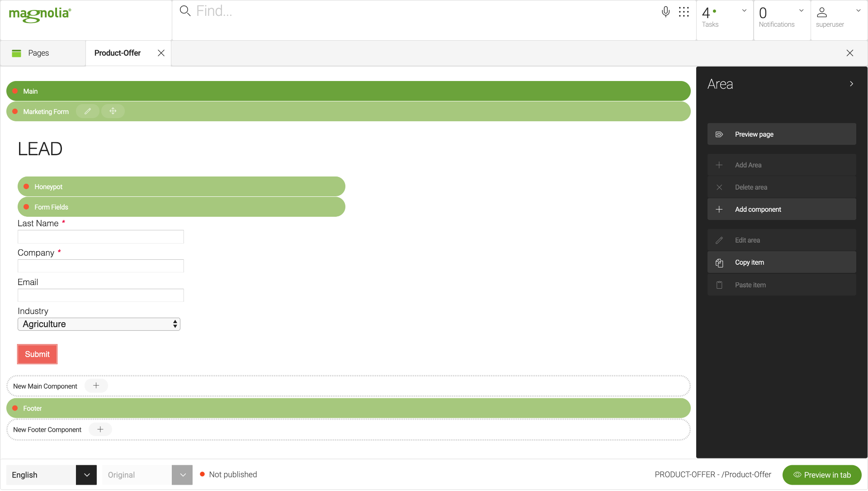Viewport: 868px width, 491px height.
Task: Expand the Area panel chevron arrow
Action: click(852, 84)
